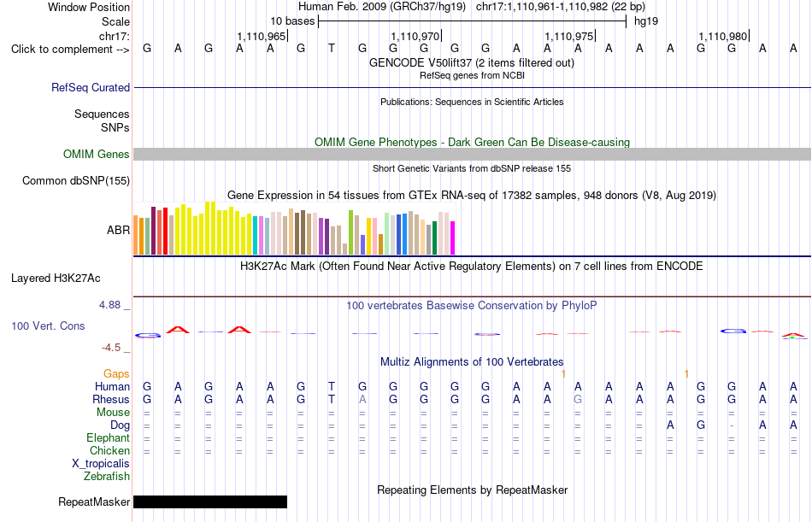The height and width of the screenshot is (522, 812).
Task: Open the 'H3K27Ac Mark' ENCODE track title
Action: pos(472,267)
